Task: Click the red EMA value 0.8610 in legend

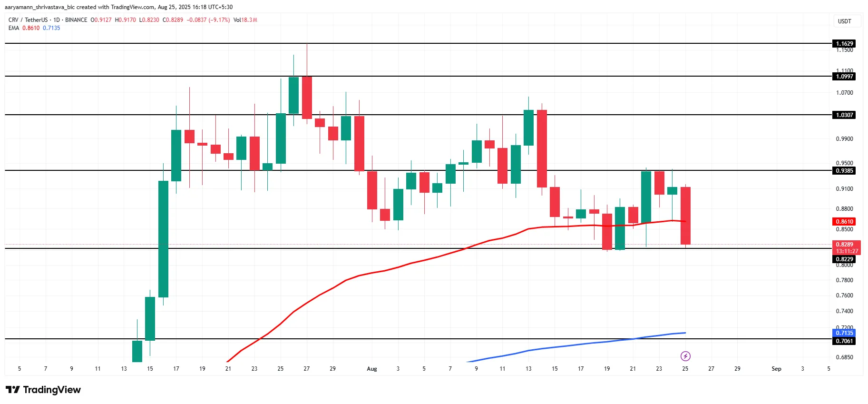Action: click(31, 28)
